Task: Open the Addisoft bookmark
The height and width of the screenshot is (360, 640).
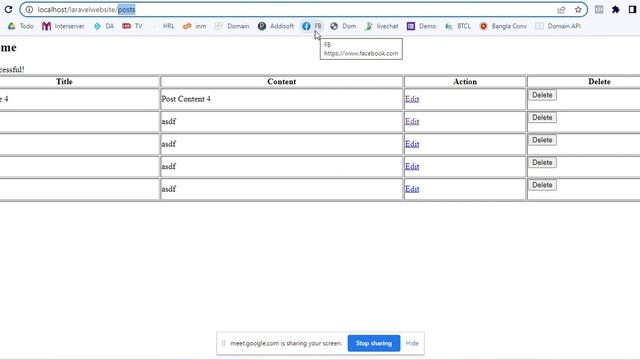Action: (x=276, y=26)
